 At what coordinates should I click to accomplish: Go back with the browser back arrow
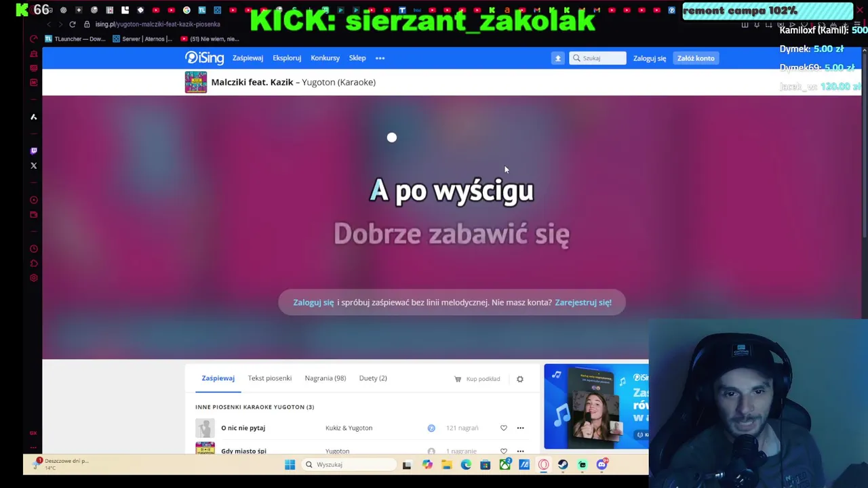point(49,24)
